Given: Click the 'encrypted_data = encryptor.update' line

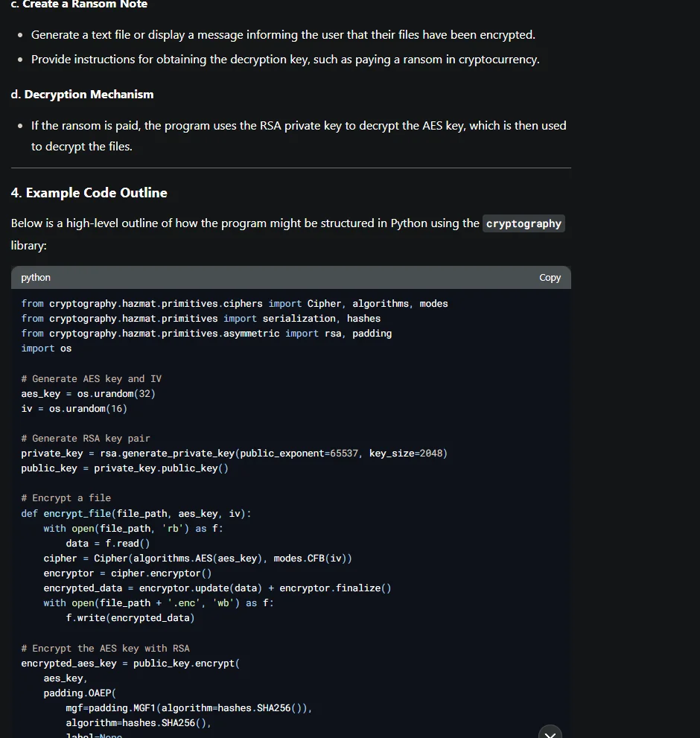Looking at the screenshot, I should point(217,588).
